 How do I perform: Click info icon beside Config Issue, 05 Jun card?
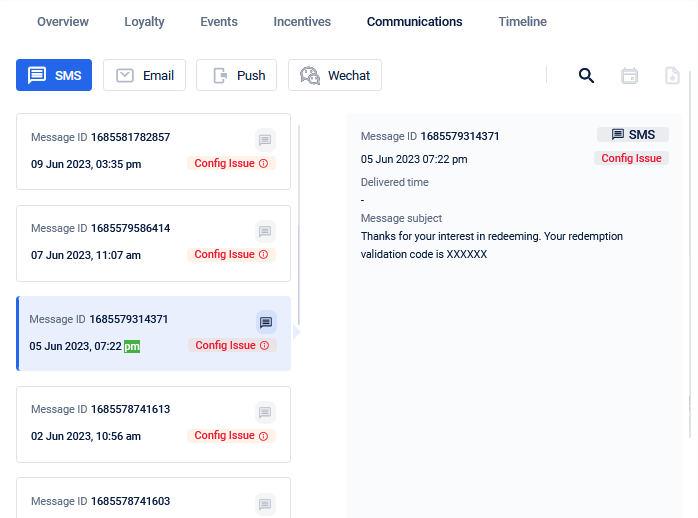[264, 345]
